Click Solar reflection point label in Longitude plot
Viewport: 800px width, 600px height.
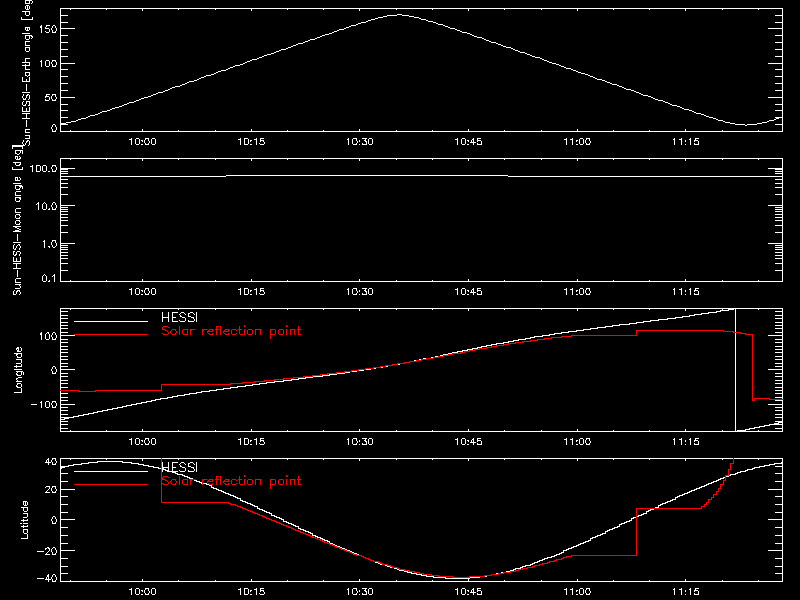tap(231, 331)
